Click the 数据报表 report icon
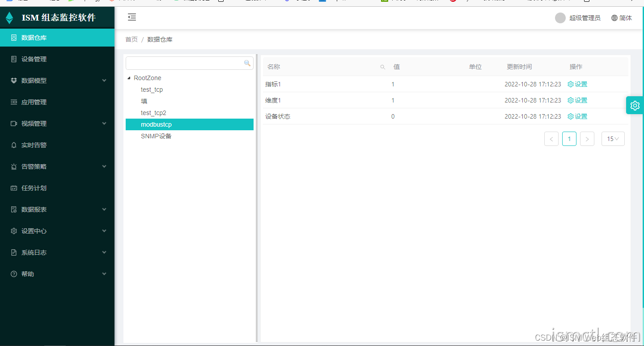The height and width of the screenshot is (346, 644). (x=14, y=209)
